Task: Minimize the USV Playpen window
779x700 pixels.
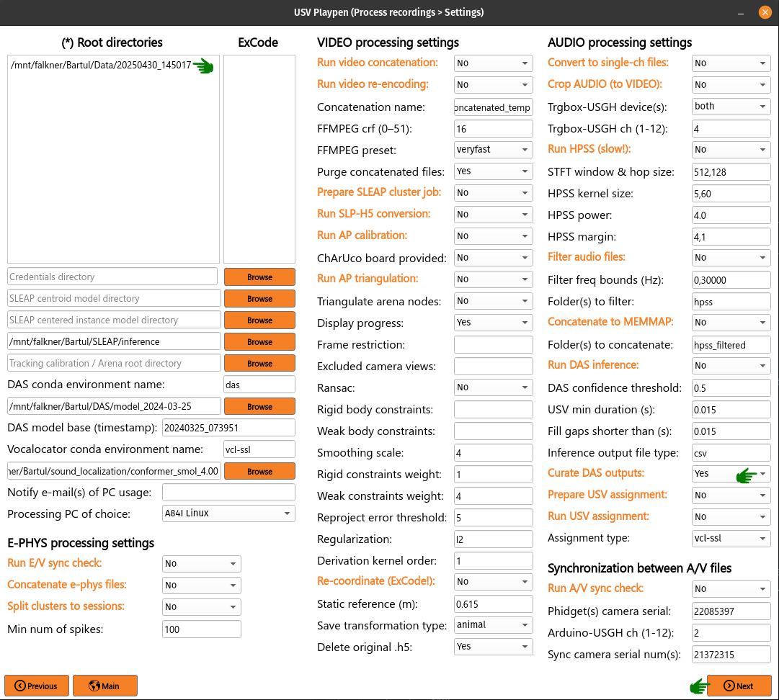Action: pyautogui.click(x=741, y=13)
